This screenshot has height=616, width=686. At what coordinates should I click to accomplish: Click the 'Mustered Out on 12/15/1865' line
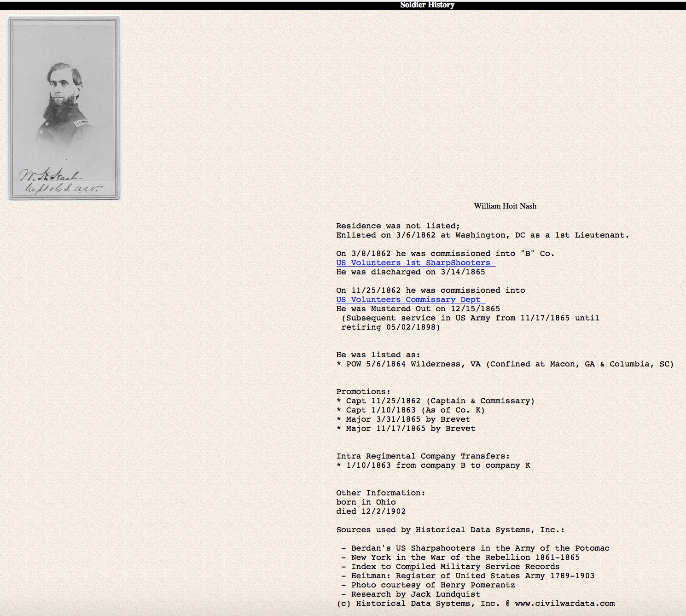point(418,309)
